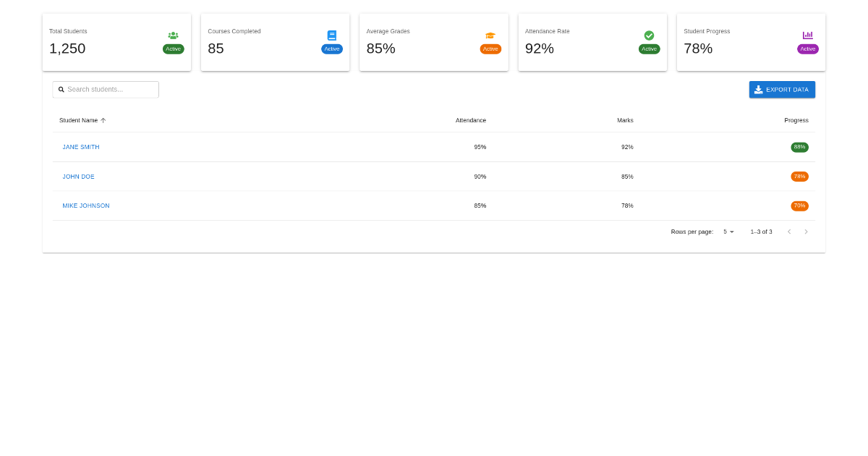Image resolution: width=868 pixels, height=456 pixels.
Task: Click the Total Students people icon
Action: tap(173, 35)
